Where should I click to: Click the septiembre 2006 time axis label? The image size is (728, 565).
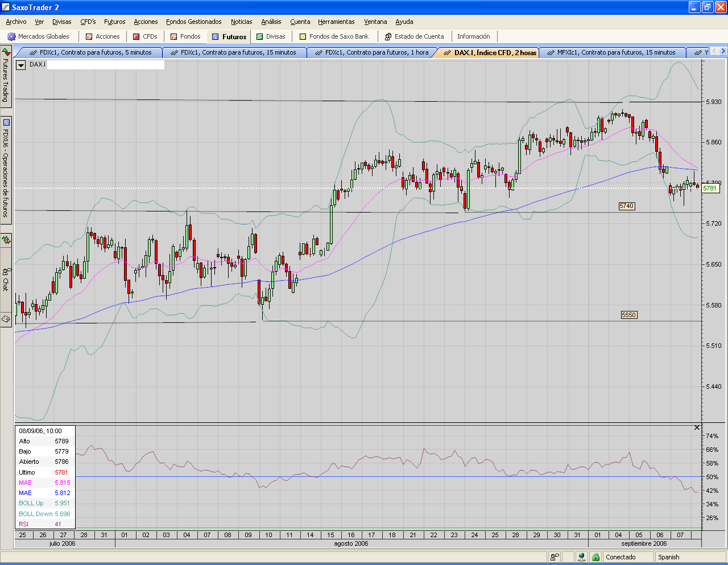644,543
